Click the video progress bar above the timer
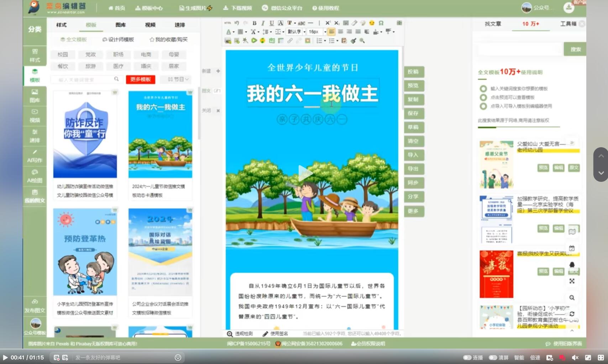 pos(304,350)
